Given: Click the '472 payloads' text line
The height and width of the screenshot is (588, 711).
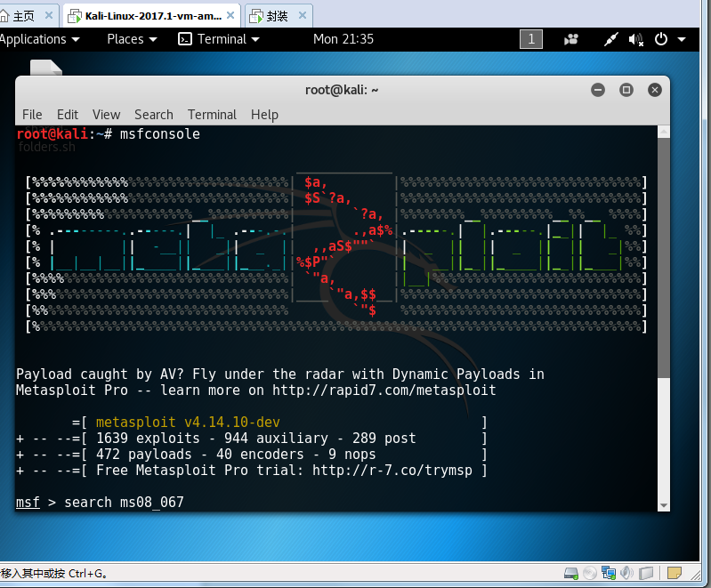Looking at the screenshot, I should click(236, 455).
